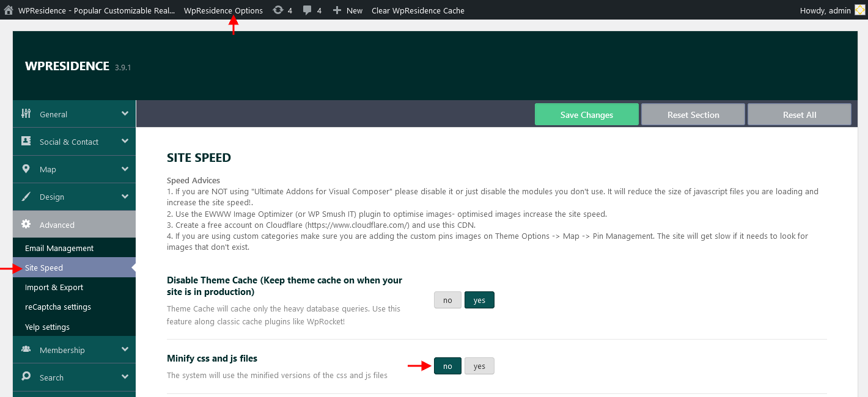Open the updates icon showing 4

[278, 10]
